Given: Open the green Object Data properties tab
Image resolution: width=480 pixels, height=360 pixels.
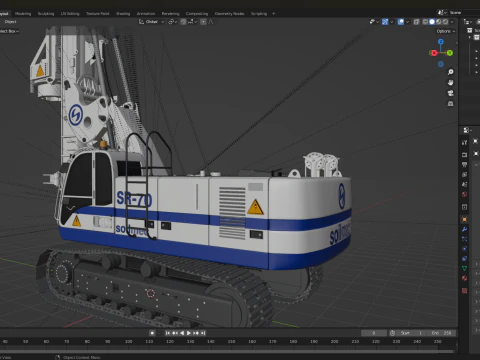Looking at the screenshot, I should click(464, 268).
